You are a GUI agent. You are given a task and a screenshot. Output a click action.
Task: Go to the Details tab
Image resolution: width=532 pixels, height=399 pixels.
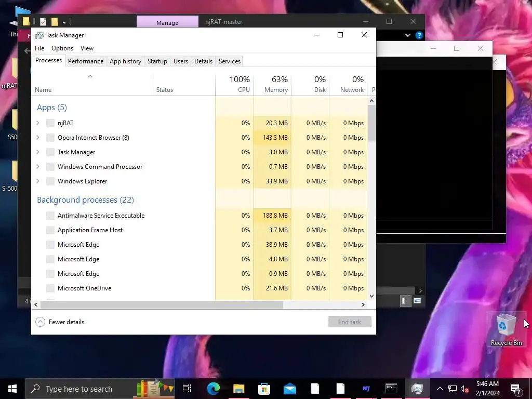203,61
